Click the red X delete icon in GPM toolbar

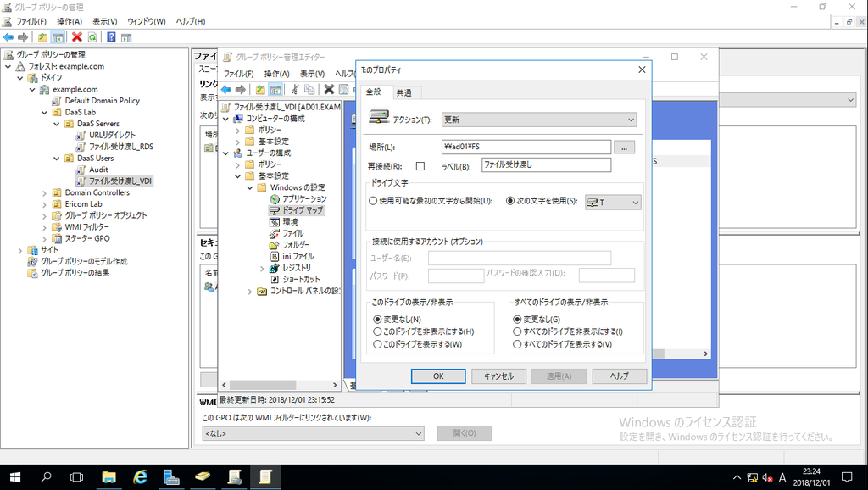[x=76, y=37]
